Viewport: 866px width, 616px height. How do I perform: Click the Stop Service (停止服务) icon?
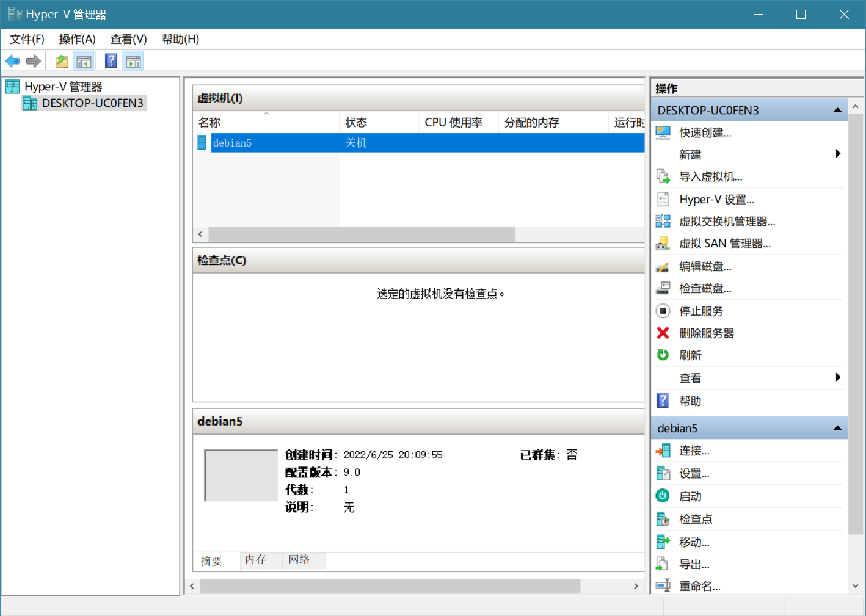coord(663,311)
